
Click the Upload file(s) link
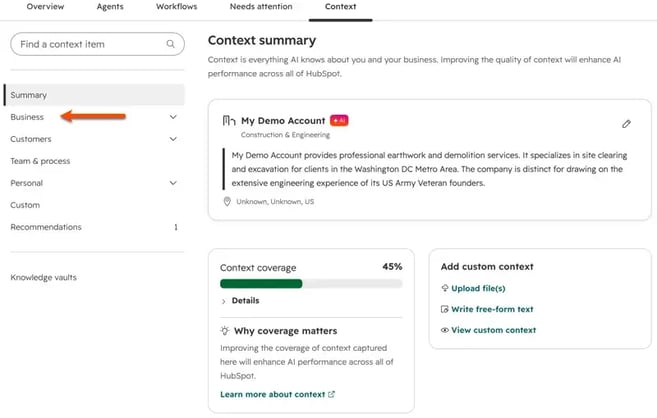(478, 288)
